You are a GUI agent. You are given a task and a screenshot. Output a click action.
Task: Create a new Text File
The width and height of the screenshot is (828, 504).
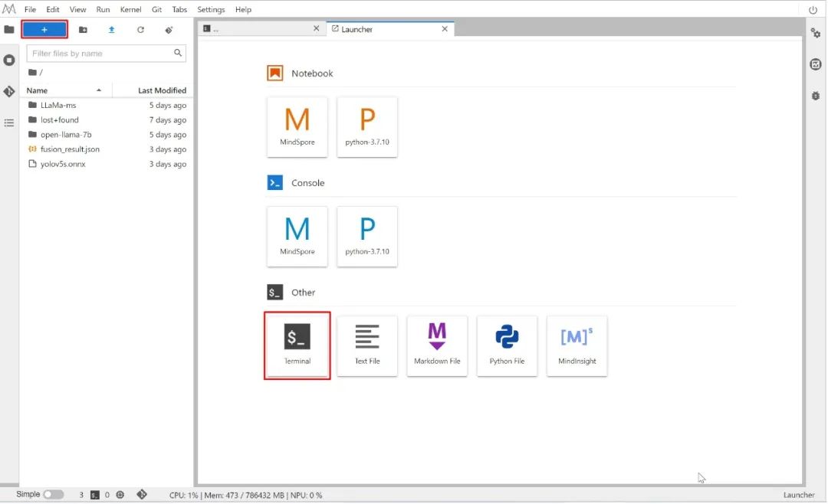click(x=367, y=345)
